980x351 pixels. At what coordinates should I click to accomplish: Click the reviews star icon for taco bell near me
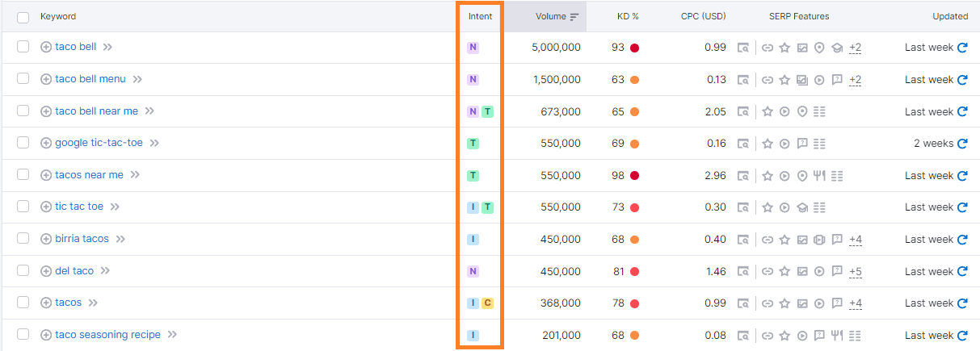click(767, 112)
